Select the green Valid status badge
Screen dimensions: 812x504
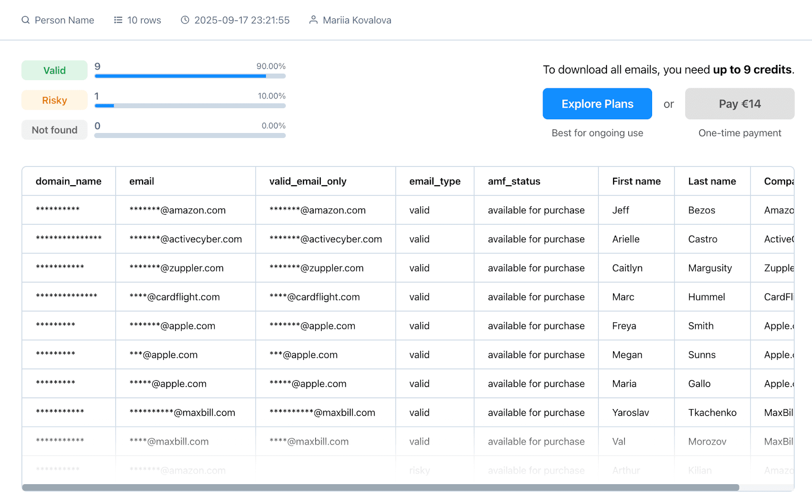pyautogui.click(x=54, y=71)
